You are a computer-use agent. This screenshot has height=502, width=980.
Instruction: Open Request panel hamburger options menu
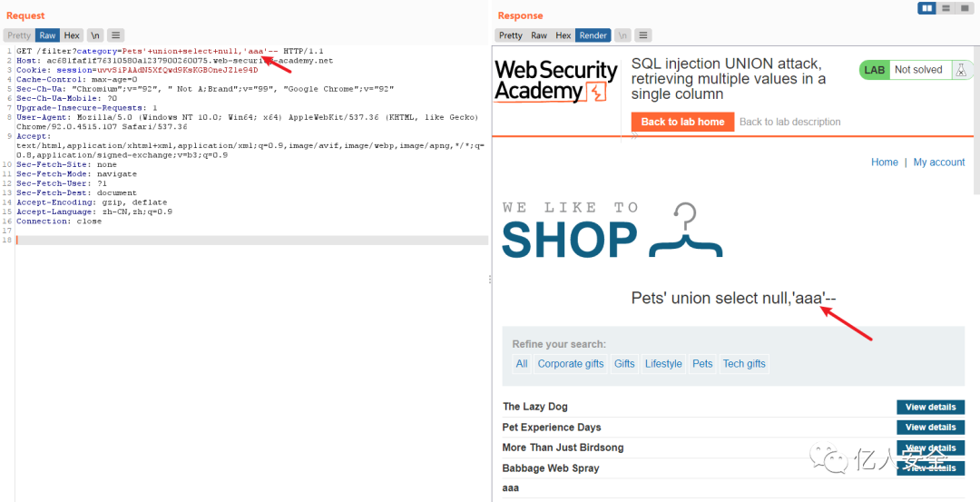click(115, 35)
